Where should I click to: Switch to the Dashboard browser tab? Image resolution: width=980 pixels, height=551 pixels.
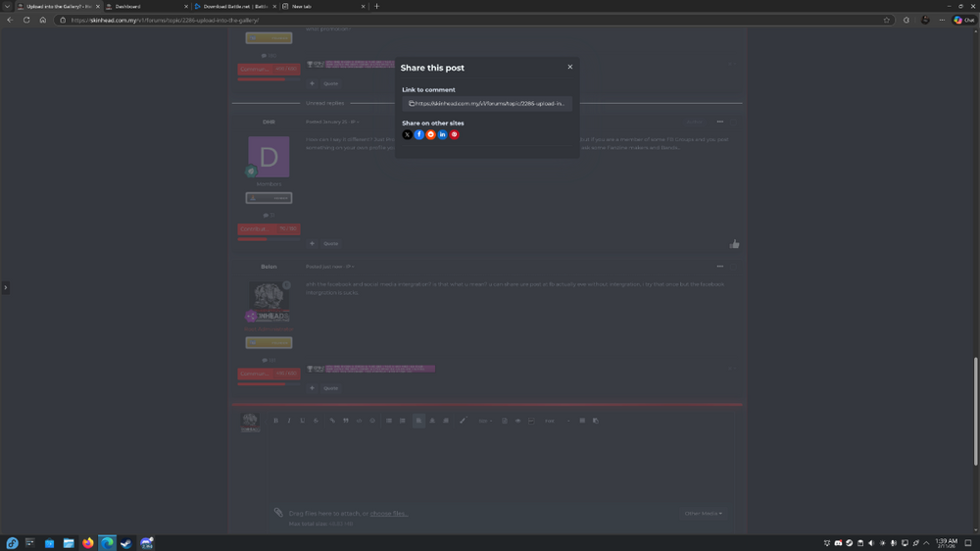[145, 6]
